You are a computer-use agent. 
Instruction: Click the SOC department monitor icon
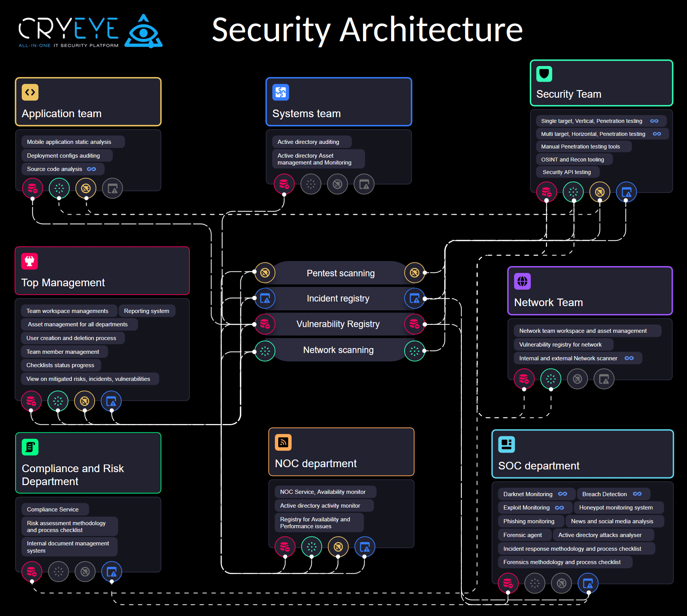click(x=506, y=444)
